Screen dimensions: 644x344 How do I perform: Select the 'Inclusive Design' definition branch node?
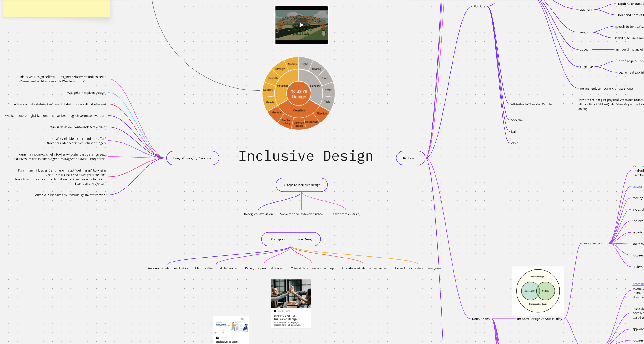point(594,243)
